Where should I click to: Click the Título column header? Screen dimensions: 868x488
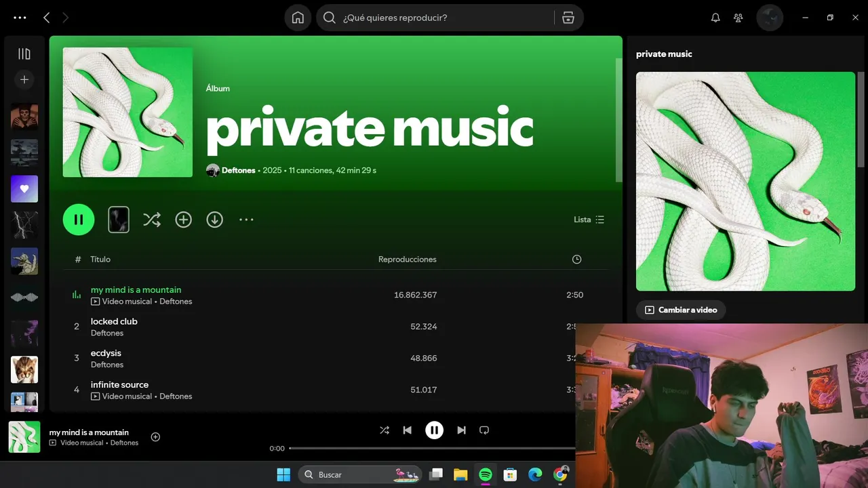click(x=100, y=259)
